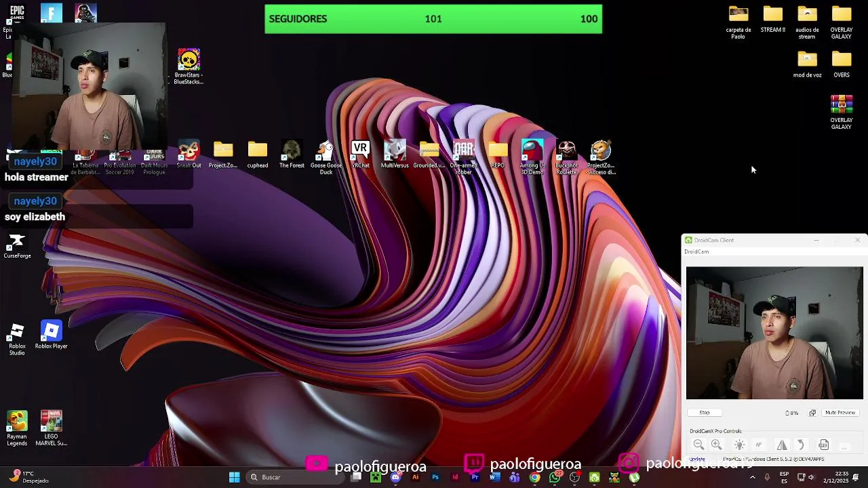Select the VRChat desktop shortcut
The image size is (868, 488).
pyautogui.click(x=360, y=155)
